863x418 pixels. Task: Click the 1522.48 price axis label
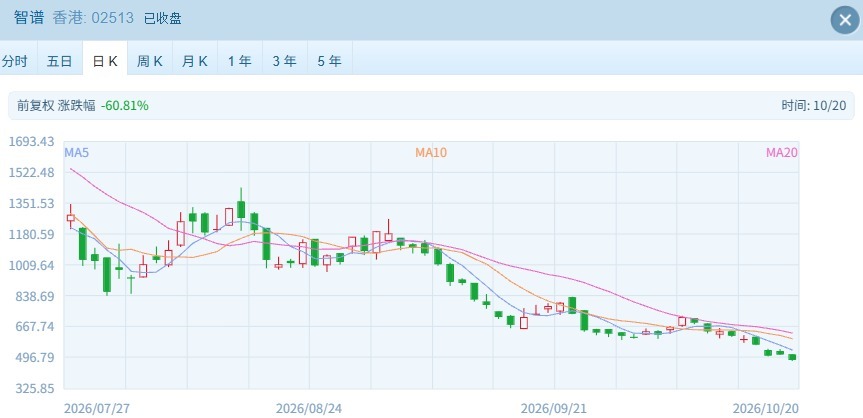click(31, 172)
